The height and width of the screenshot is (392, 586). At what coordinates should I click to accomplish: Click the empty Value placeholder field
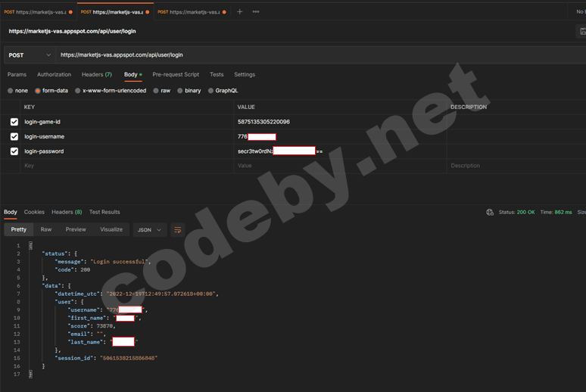coord(340,166)
